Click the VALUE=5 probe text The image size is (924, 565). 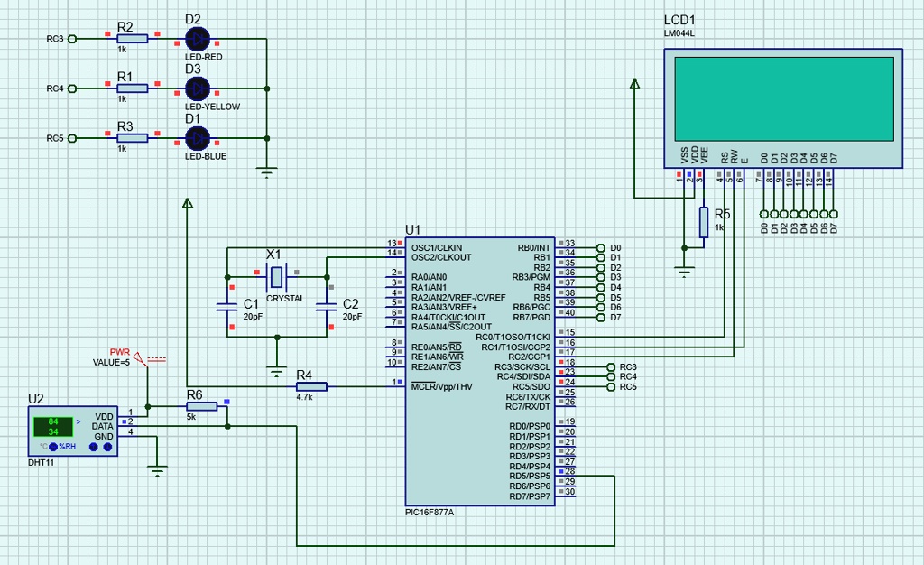tap(111, 362)
